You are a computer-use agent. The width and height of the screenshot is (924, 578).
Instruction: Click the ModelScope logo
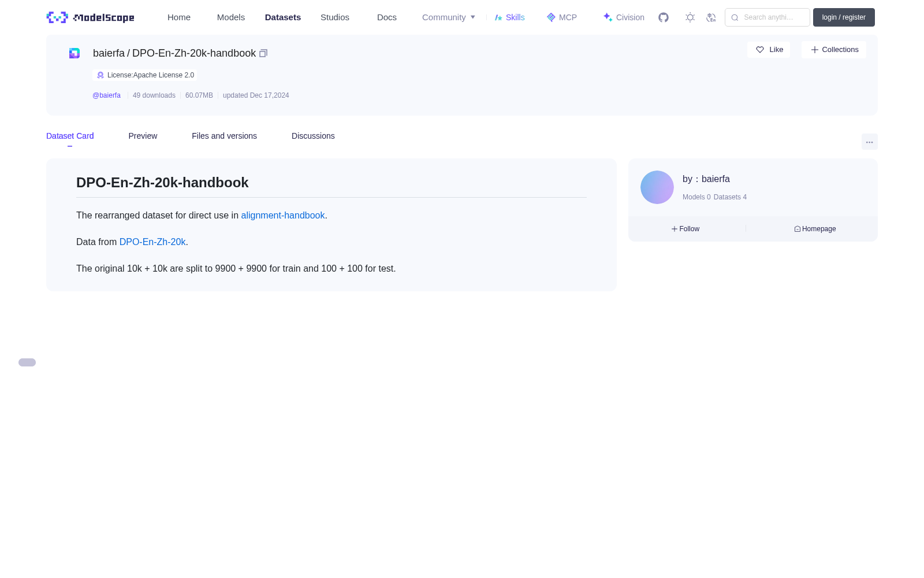(90, 17)
